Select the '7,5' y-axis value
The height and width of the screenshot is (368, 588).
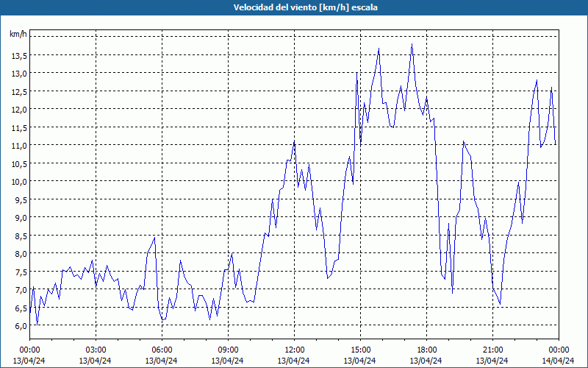pyautogui.click(x=21, y=272)
